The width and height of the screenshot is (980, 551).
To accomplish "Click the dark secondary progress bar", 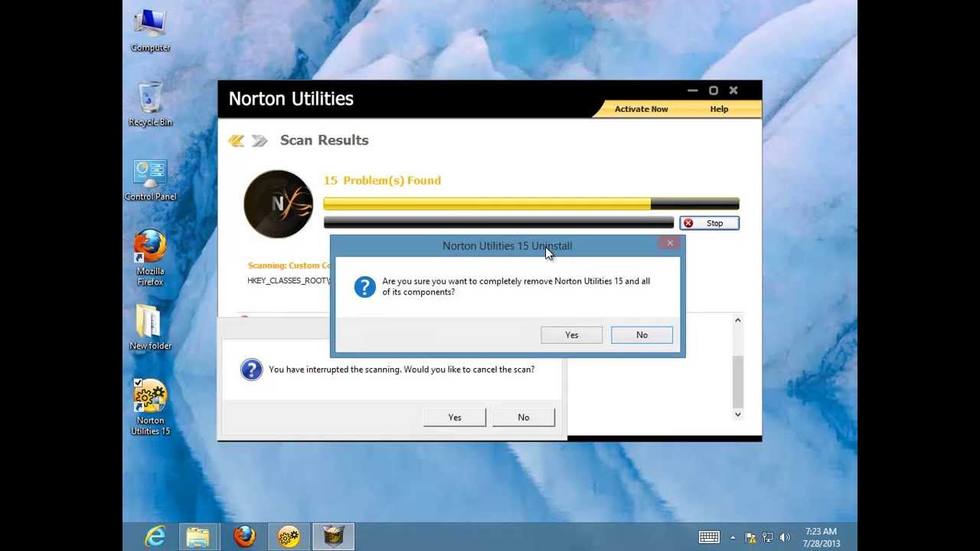I will pyautogui.click(x=498, y=222).
